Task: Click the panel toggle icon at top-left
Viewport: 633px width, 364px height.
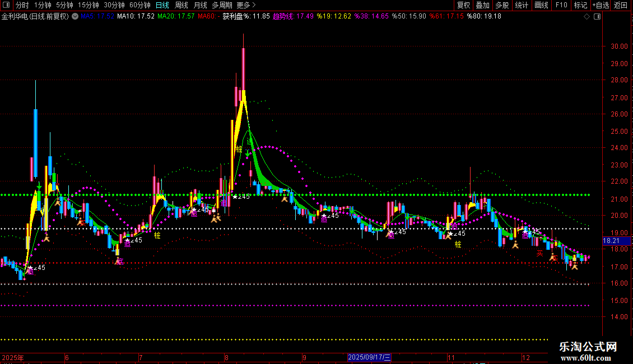Action: (x=7, y=5)
